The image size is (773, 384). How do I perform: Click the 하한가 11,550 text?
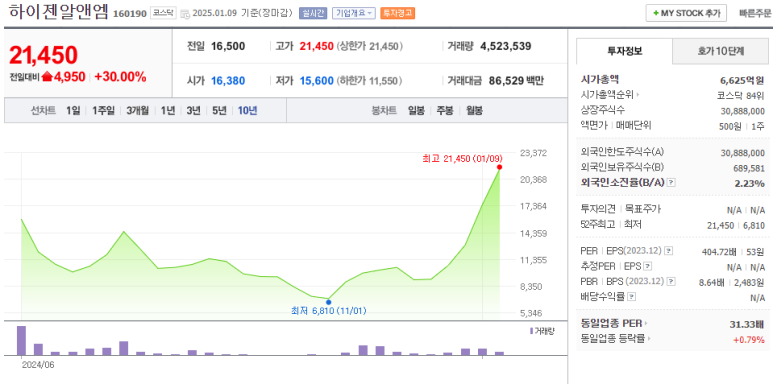tap(369, 81)
